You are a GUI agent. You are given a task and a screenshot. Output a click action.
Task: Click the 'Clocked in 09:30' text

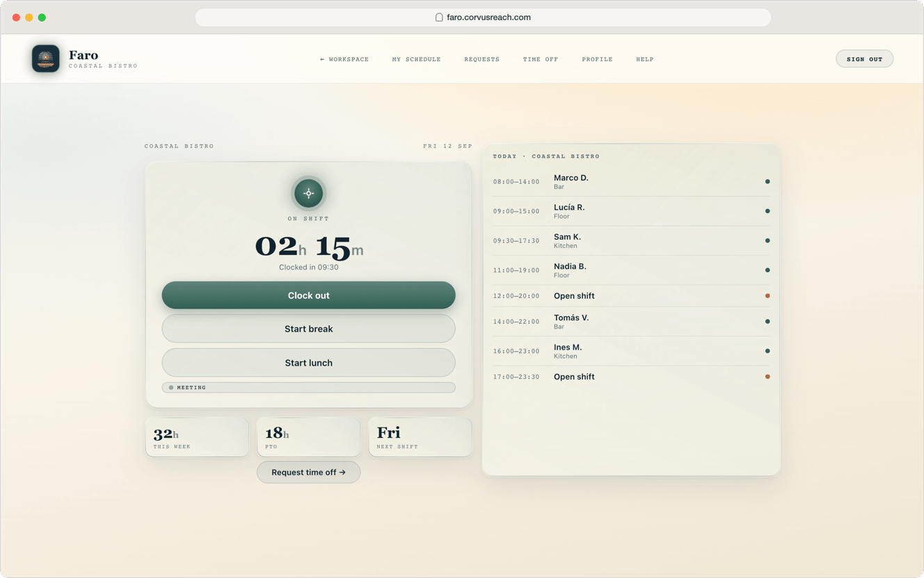(x=308, y=267)
